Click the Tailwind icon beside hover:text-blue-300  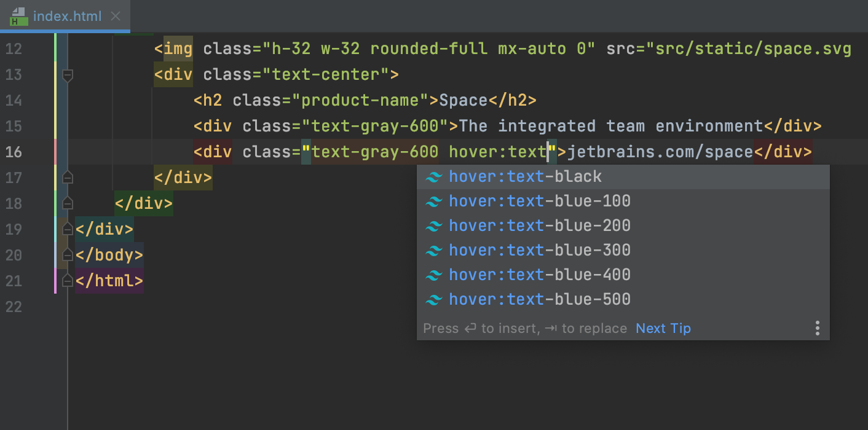coord(435,250)
